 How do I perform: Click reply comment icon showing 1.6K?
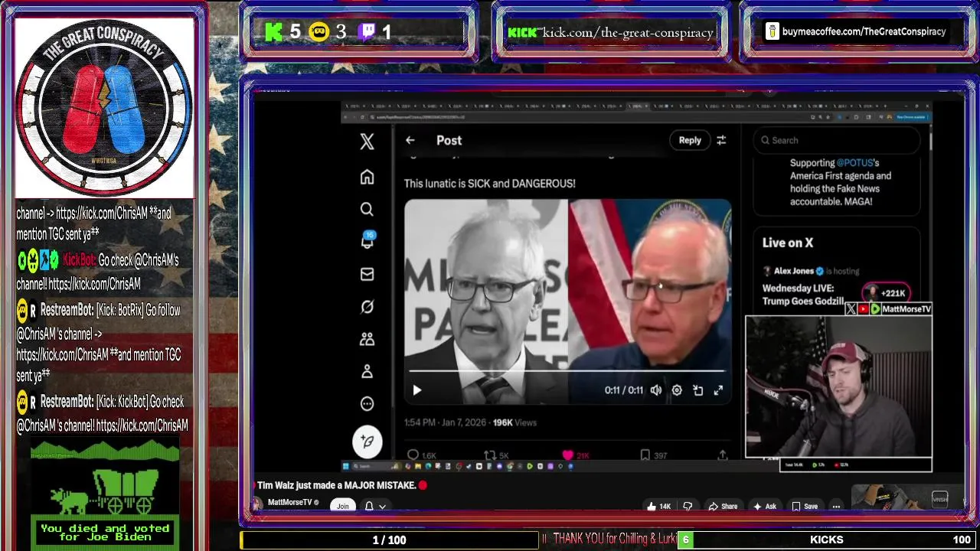(421, 455)
